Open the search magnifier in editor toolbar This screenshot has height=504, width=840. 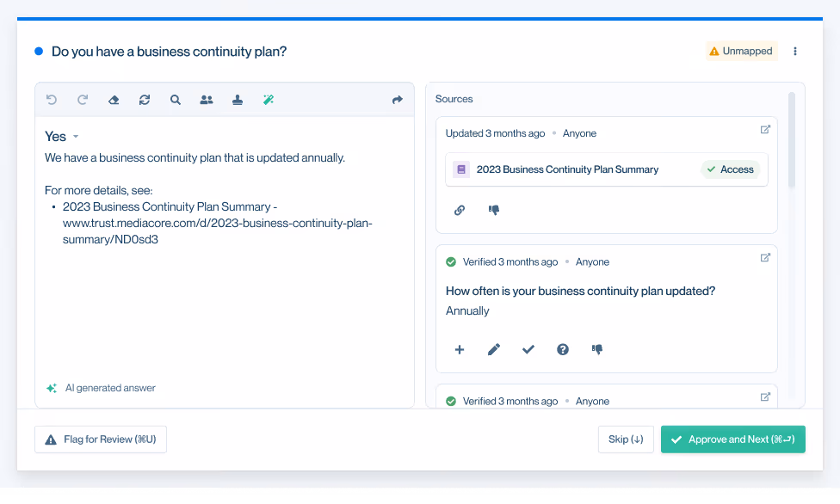tap(176, 100)
